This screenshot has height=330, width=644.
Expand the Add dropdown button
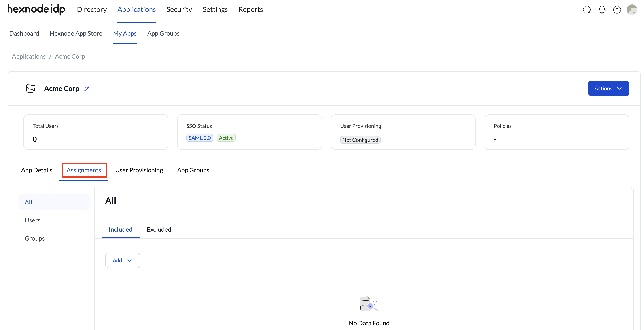pos(123,260)
